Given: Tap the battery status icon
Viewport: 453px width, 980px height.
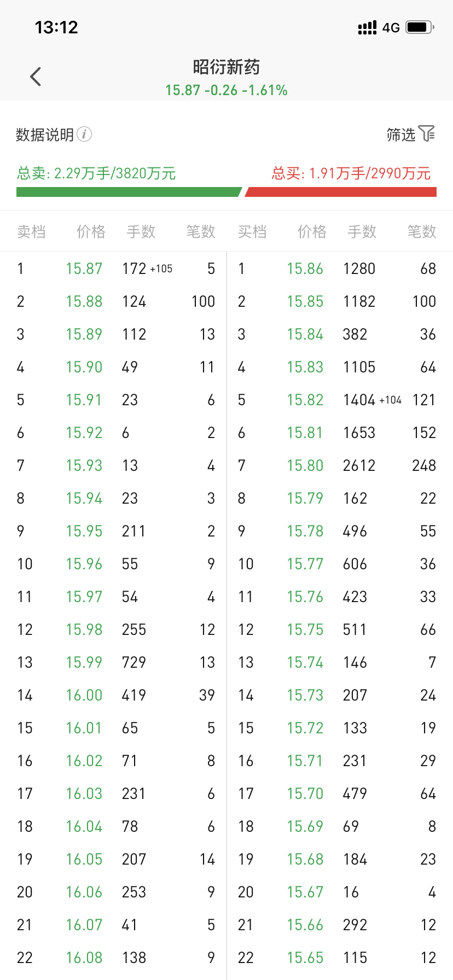Looking at the screenshot, I should (x=420, y=27).
